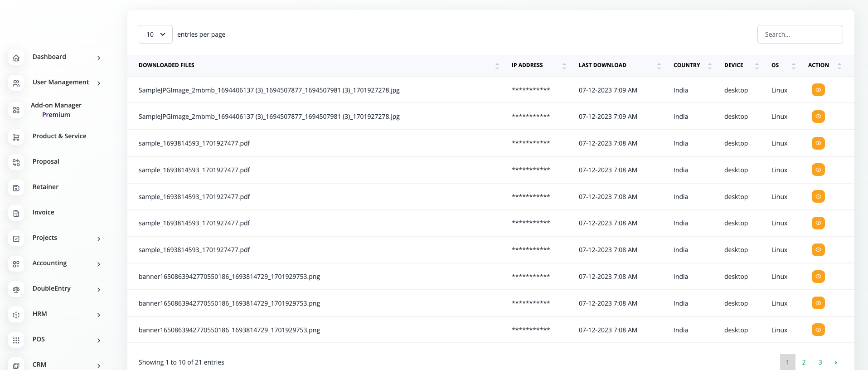Expand the Accounting sidebar menu

click(x=98, y=264)
